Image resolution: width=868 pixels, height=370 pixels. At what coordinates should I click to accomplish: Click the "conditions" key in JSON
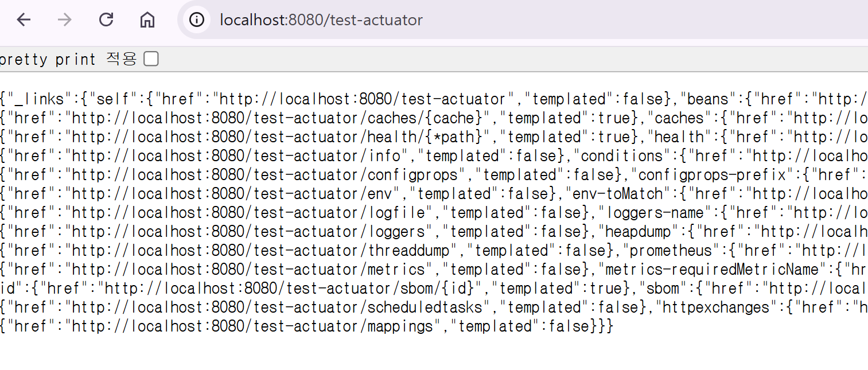(622, 156)
